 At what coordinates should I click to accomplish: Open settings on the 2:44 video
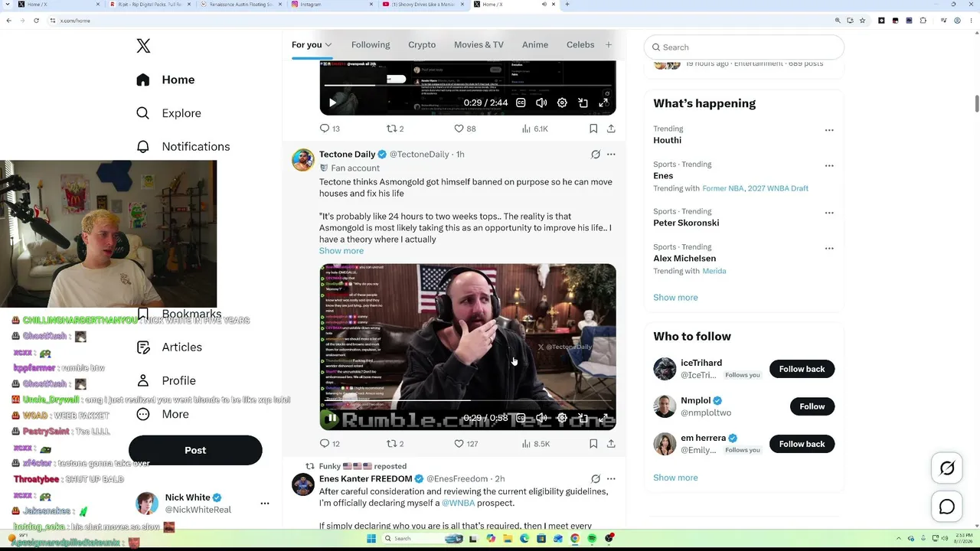click(562, 103)
